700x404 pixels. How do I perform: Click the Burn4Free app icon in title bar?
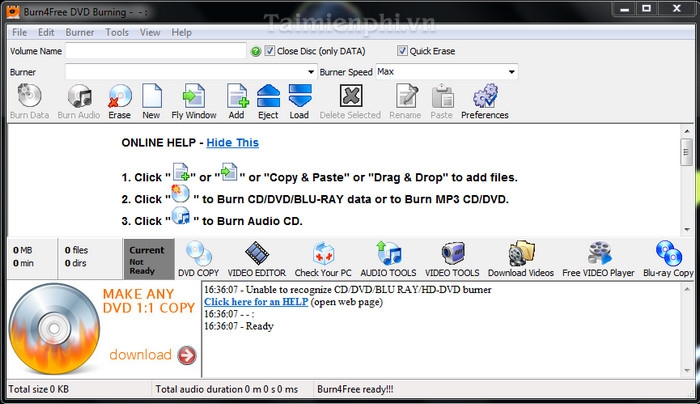coord(13,11)
